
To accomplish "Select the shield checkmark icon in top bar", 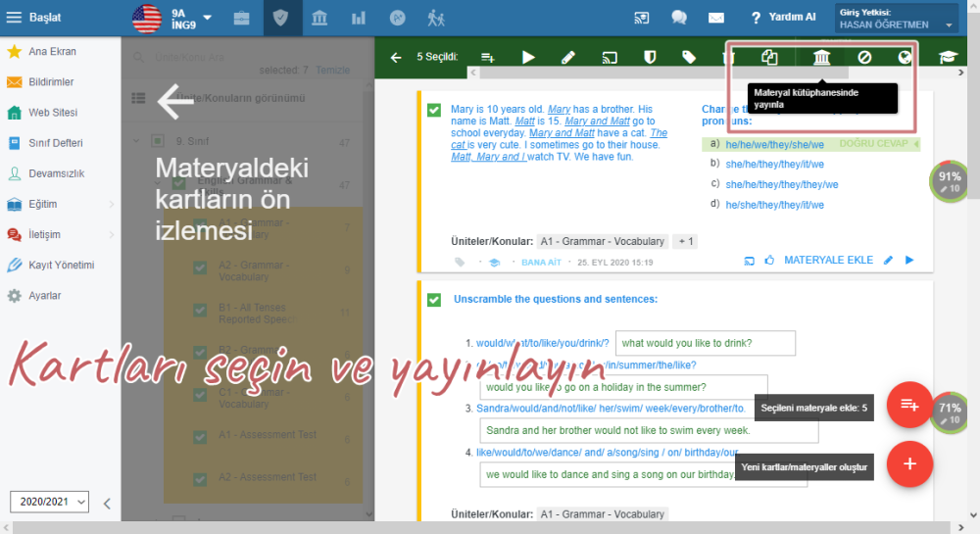I will pos(280,18).
